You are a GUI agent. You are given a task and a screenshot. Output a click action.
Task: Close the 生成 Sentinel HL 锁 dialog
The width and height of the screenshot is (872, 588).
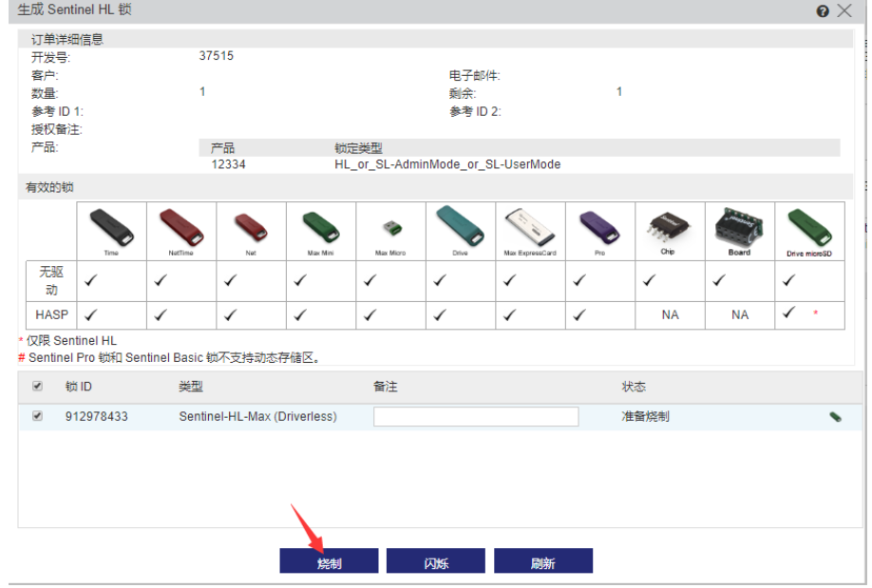tap(844, 10)
